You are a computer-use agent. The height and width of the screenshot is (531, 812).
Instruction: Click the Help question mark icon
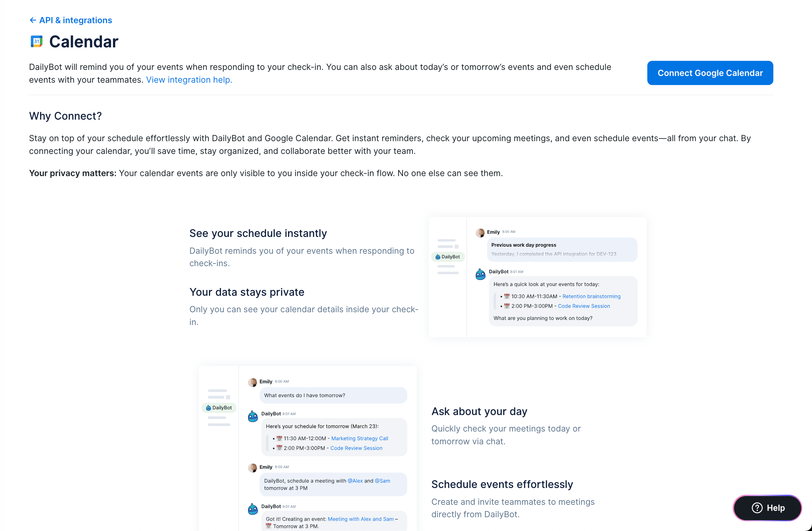tap(757, 508)
